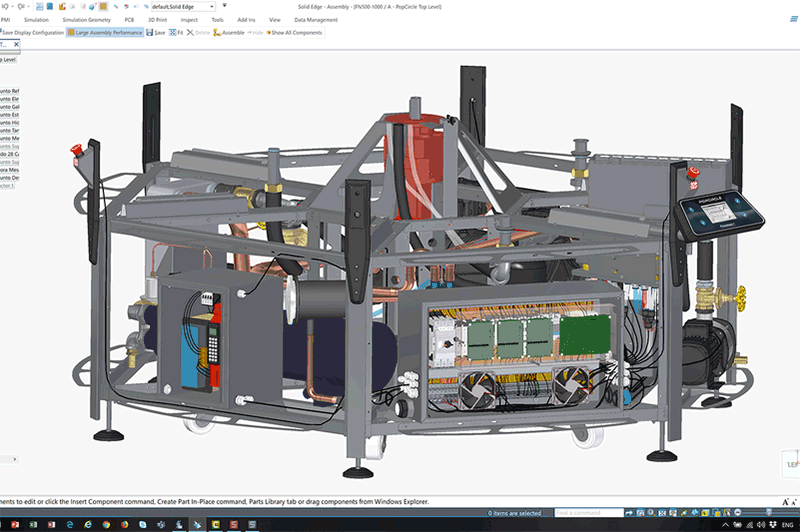Click Show All Components
The image size is (800, 532).
[x=294, y=33]
